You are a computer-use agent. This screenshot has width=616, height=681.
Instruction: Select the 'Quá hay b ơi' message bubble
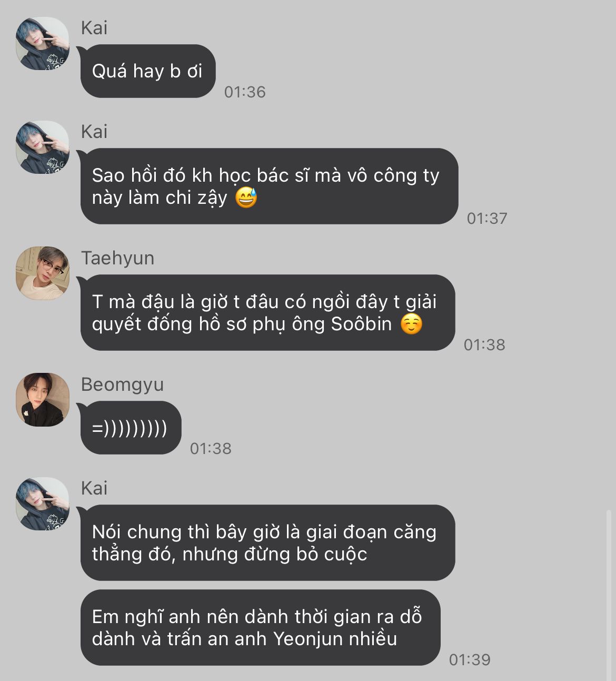(147, 71)
